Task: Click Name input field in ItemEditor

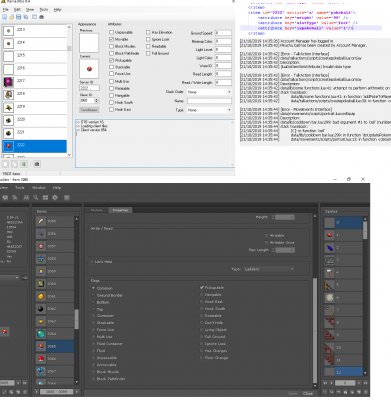Action: tap(209, 101)
